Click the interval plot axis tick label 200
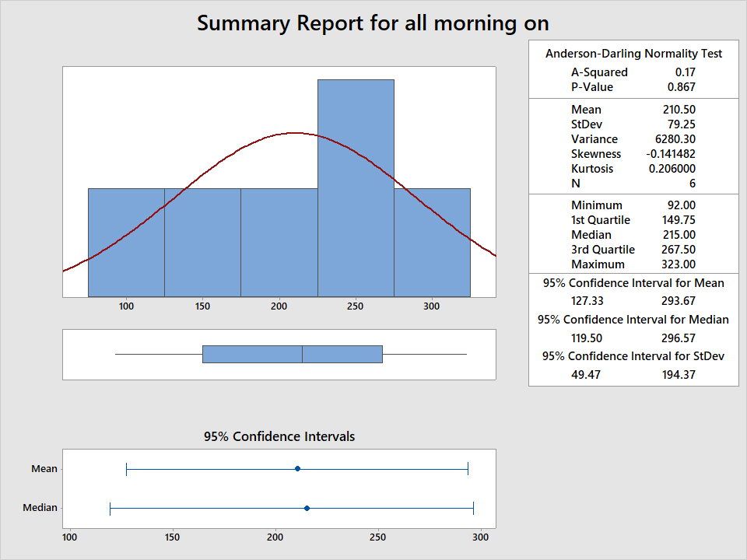This screenshot has width=747, height=560. point(275,537)
